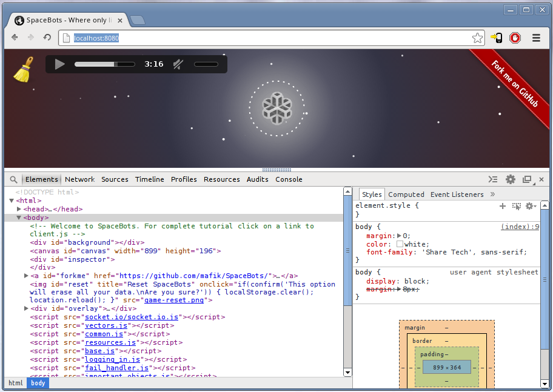This screenshot has height=392, width=553.
Task: Toggle DevTools dock side button
Action: click(527, 179)
